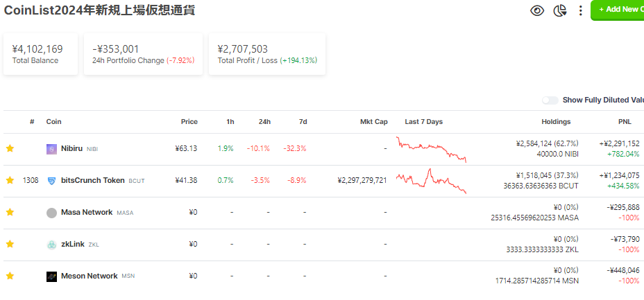Click the Nibiru coin logo
The image size is (644, 300).
[51, 149]
